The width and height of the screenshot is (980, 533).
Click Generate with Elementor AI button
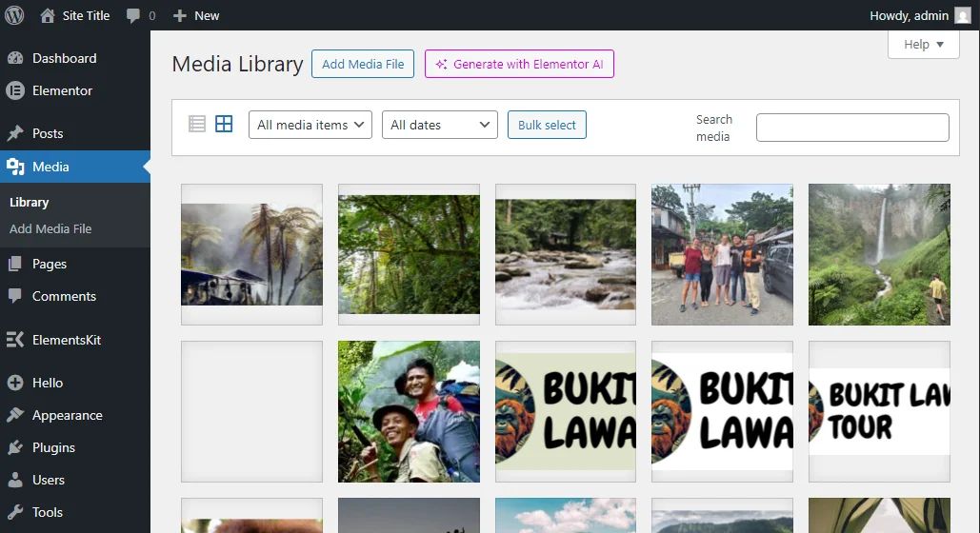[519, 64]
